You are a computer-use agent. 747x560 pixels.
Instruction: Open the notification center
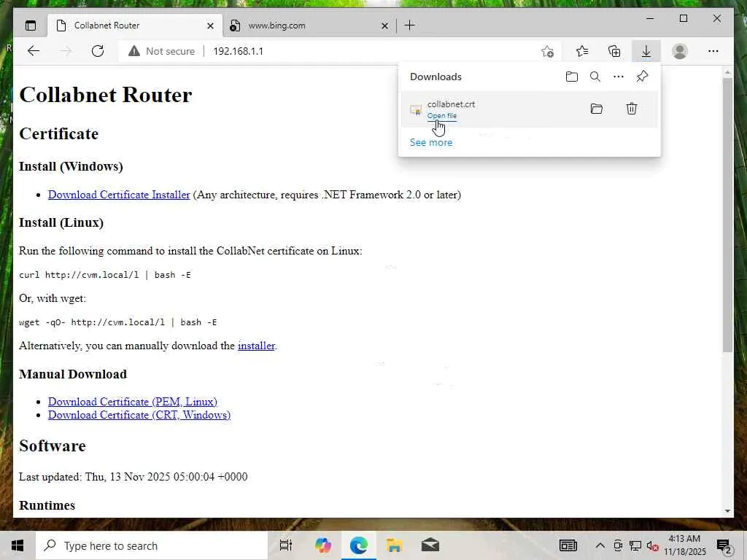point(724,546)
